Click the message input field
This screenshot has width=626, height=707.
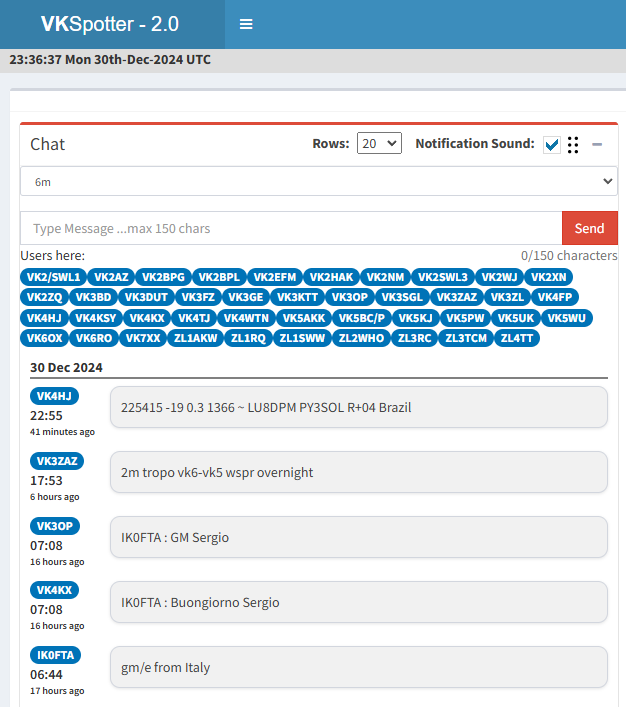coord(291,228)
